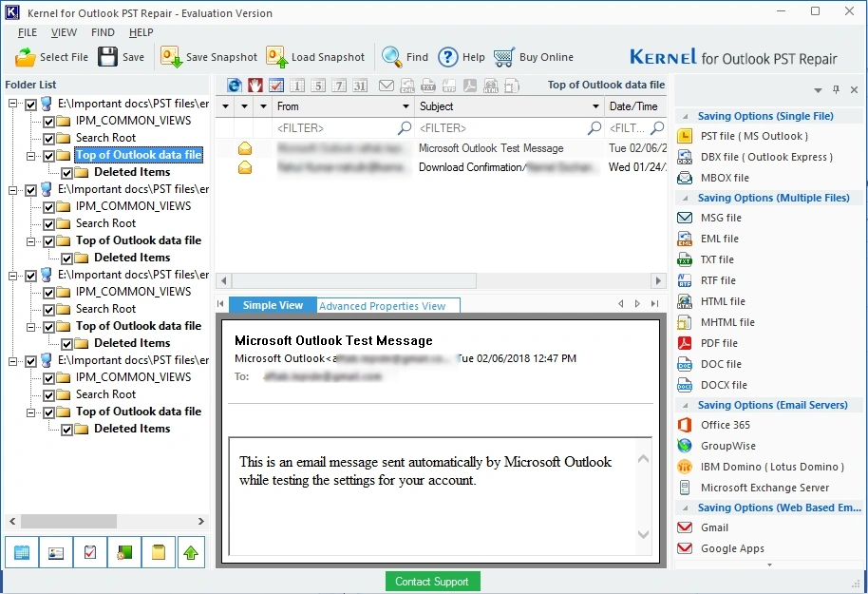868x594 pixels.
Task: Click the green Contact Support button
Action: (432, 582)
